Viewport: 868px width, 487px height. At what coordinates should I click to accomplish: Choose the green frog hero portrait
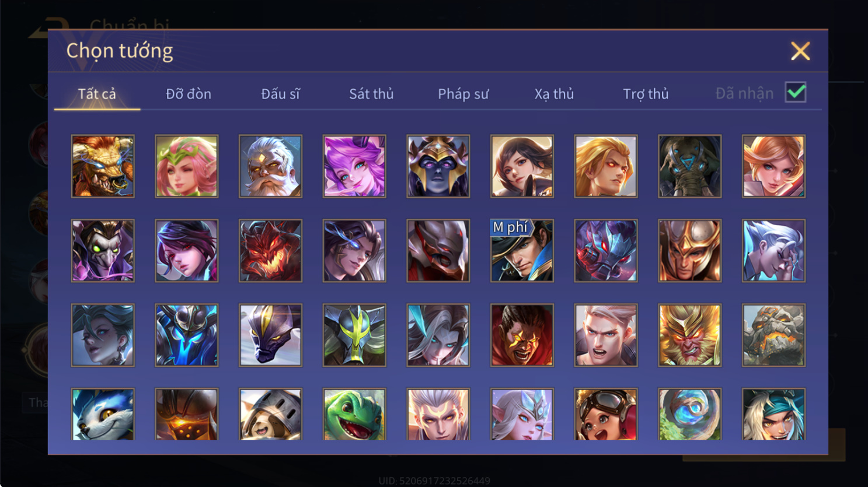tap(354, 414)
